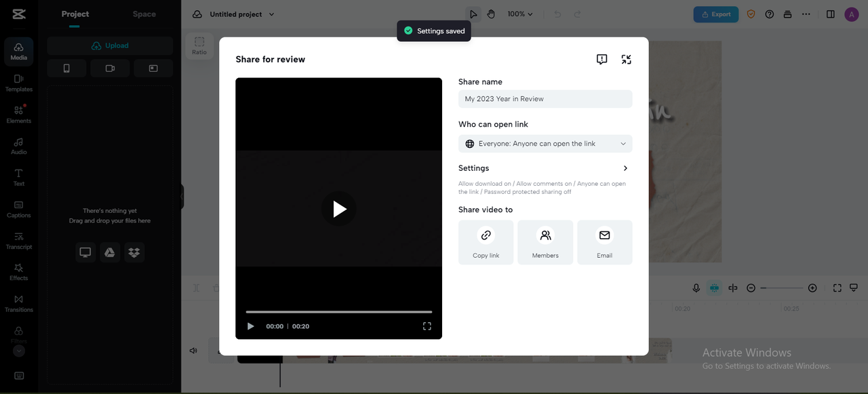Click the small play button in preview controls
Viewport: 868px width, 394px height.
point(251,326)
